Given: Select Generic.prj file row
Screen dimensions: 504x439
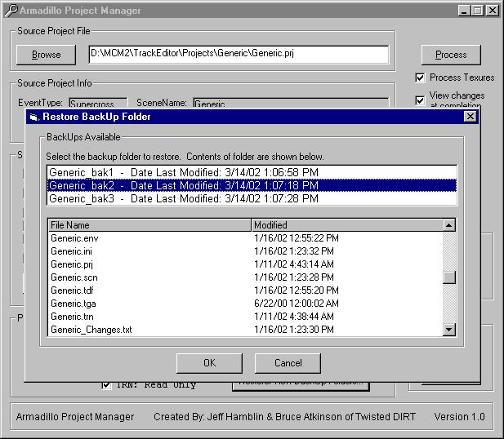Looking at the screenshot, I should point(72,264).
